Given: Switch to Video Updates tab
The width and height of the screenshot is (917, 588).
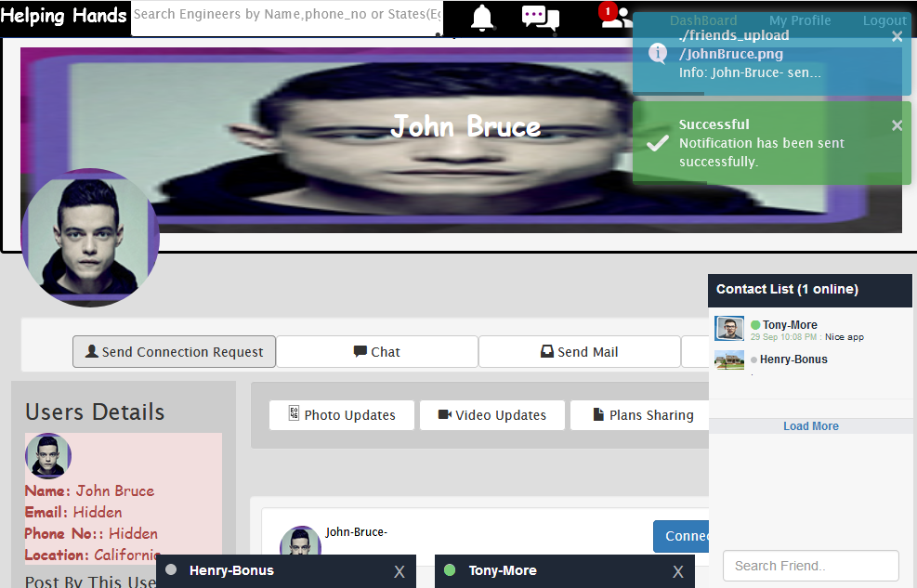Looking at the screenshot, I should (x=491, y=415).
